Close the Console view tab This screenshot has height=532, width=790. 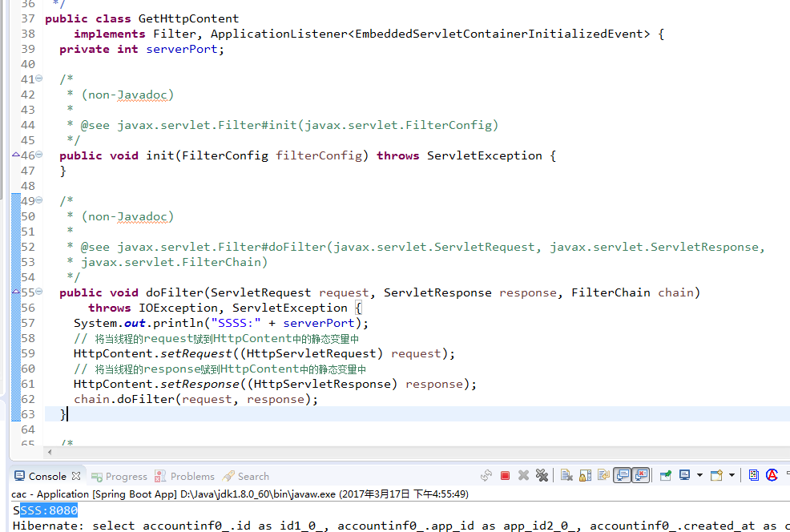point(76,476)
